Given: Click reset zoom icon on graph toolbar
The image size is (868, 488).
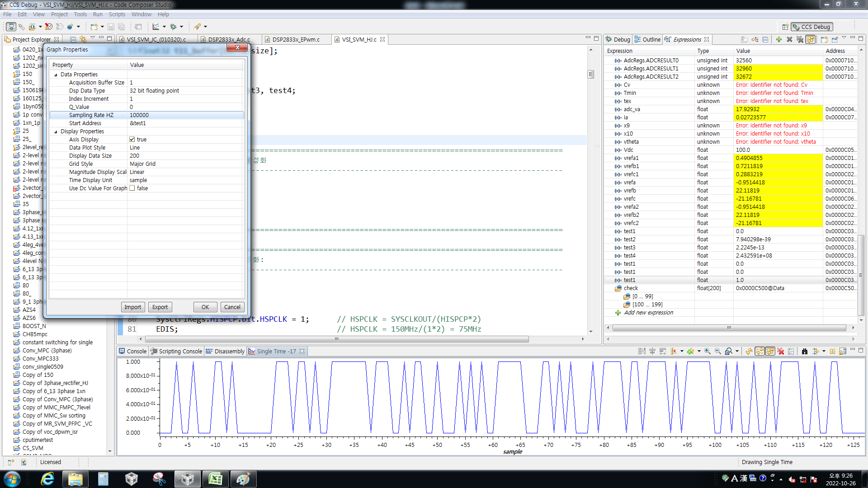Looking at the screenshot, I should pyautogui.click(x=728, y=351).
